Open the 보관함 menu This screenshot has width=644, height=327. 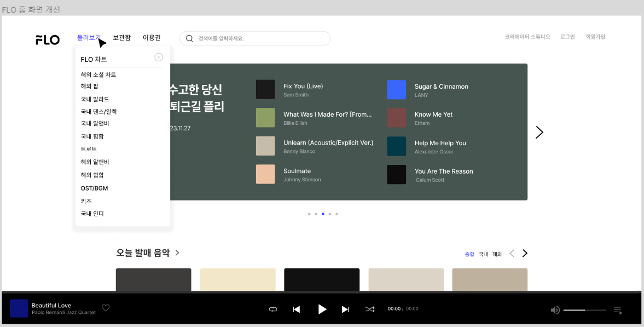pyautogui.click(x=121, y=38)
